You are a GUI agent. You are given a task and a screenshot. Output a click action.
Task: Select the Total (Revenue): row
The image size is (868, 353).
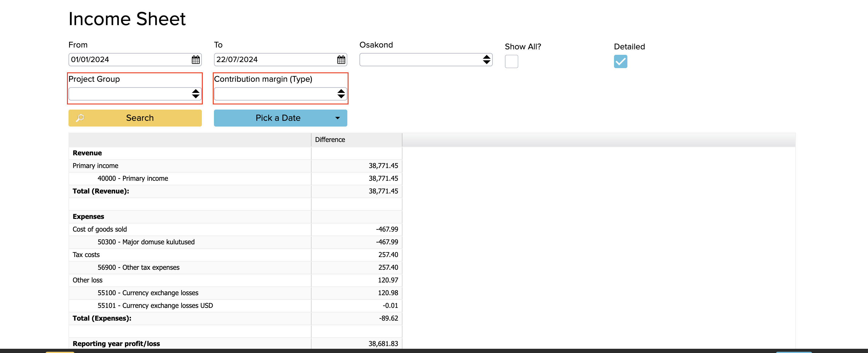click(235, 191)
